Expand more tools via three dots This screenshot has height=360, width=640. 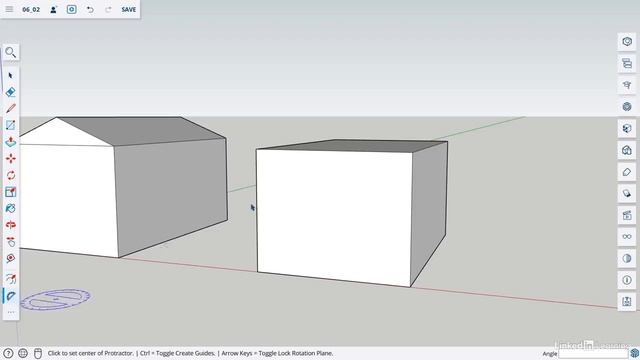(x=11, y=312)
